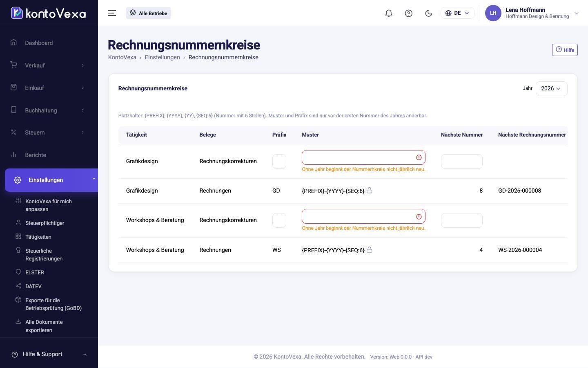Toggle the sidebar hamburger menu
This screenshot has width=588, height=368.
112,13
